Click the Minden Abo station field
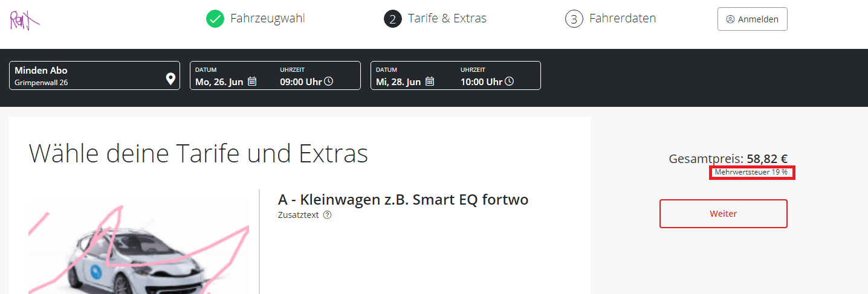Viewport: 868px width, 294px height. [x=85, y=75]
